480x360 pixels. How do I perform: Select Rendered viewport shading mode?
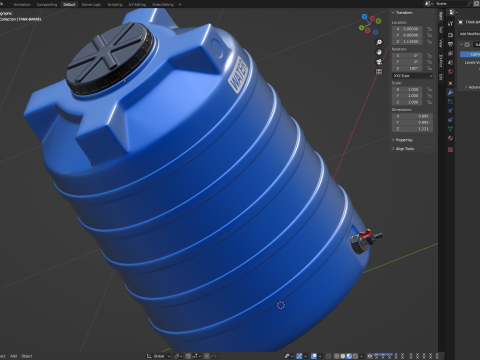point(355,356)
